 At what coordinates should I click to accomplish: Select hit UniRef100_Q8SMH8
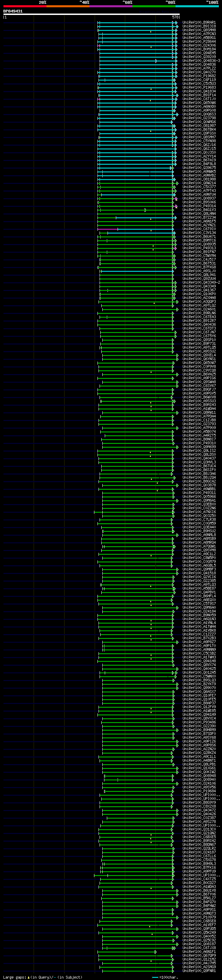(199, 30)
